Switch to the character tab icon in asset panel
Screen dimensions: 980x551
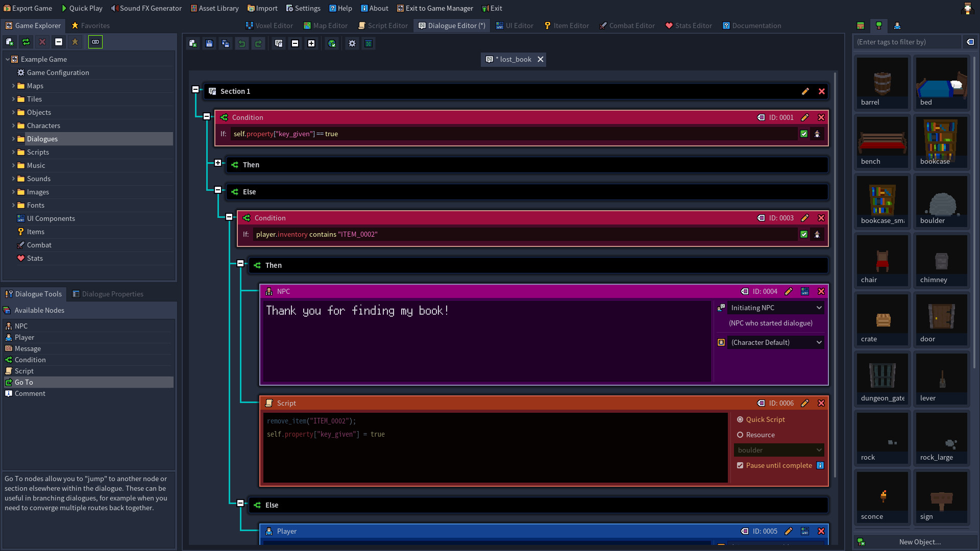pyautogui.click(x=897, y=26)
